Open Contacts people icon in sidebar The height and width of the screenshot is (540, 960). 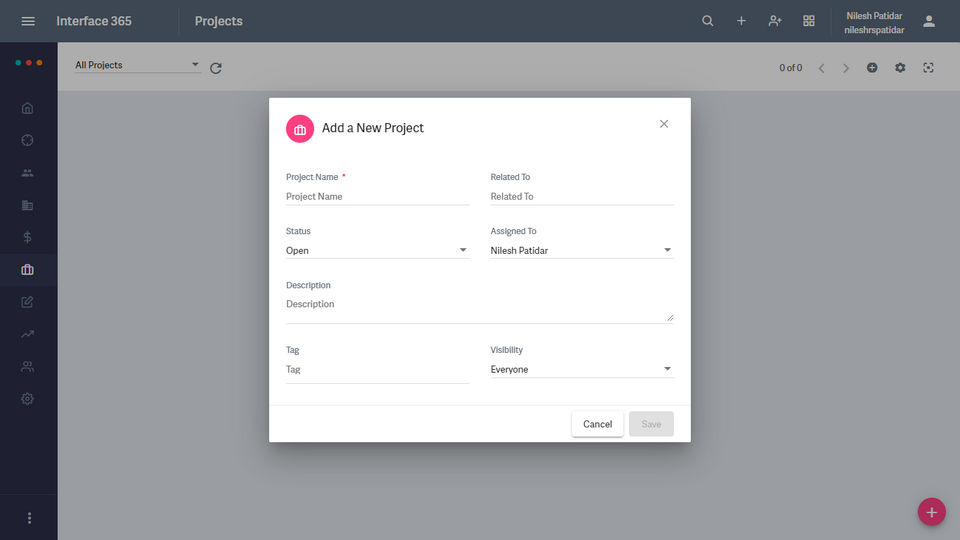pos(28,173)
